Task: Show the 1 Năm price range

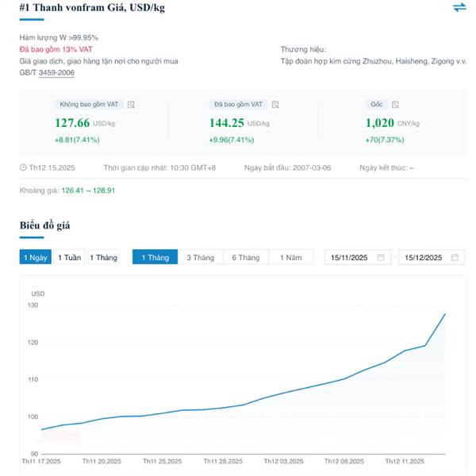Action: coord(291,257)
